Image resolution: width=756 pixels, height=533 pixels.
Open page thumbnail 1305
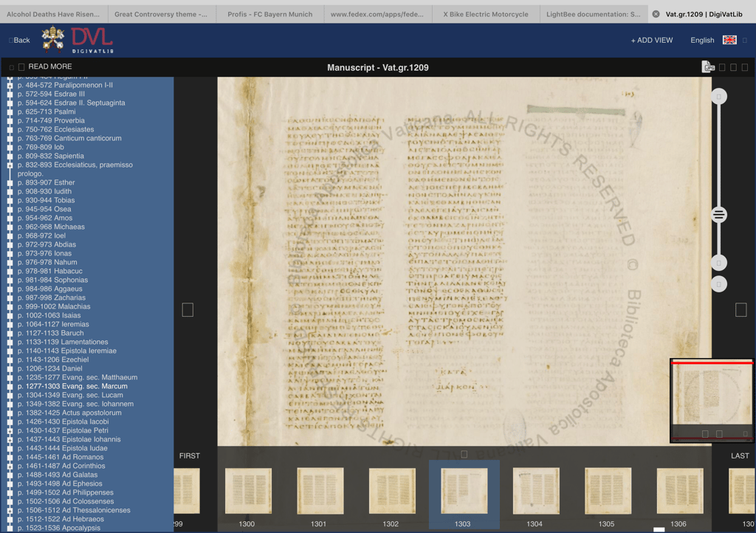pyautogui.click(x=608, y=492)
